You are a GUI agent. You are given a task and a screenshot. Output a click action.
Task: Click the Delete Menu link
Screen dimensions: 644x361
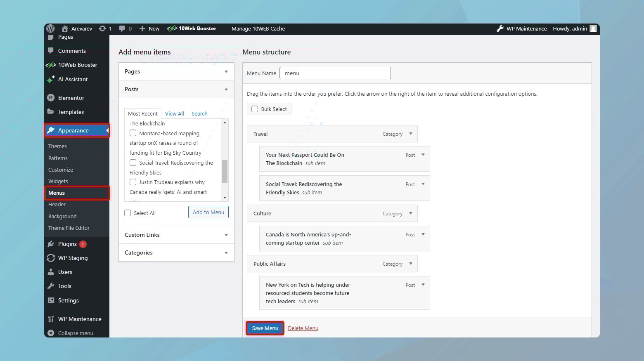[303, 328]
